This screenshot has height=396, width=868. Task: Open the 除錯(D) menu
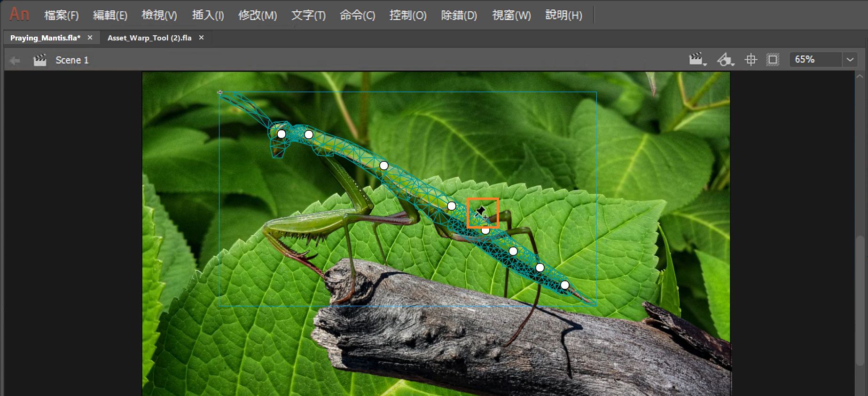coord(459,16)
